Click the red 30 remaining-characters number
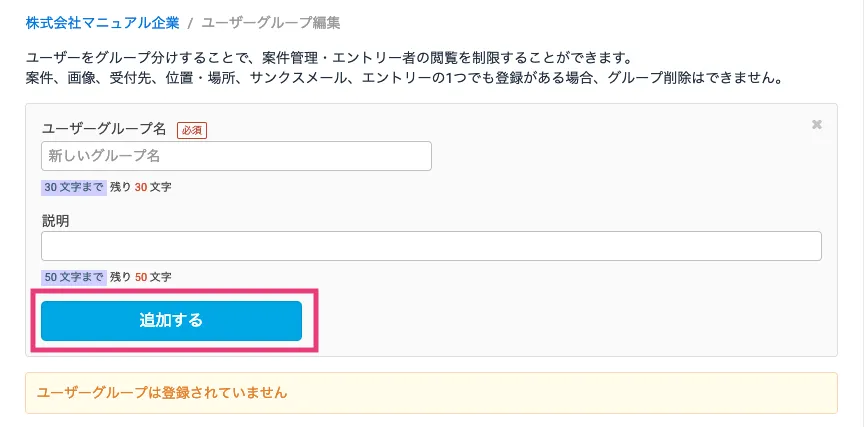Screen dimensions: 864x427 pos(141,186)
